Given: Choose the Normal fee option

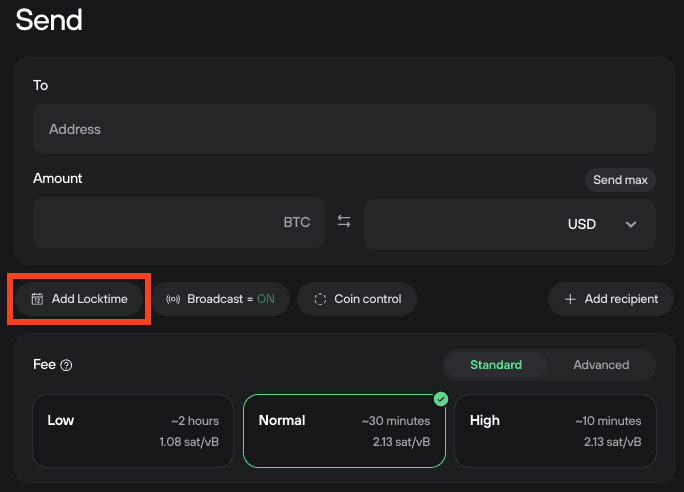Looking at the screenshot, I should click(344, 431).
